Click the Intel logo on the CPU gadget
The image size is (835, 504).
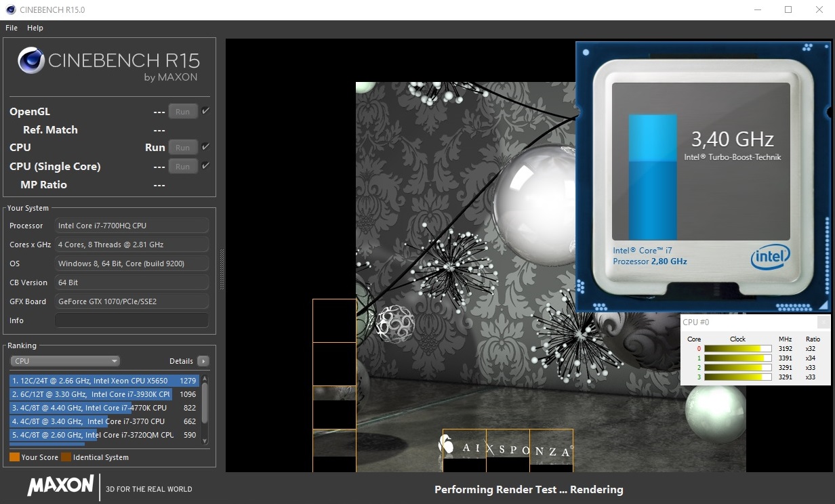click(x=771, y=257)
